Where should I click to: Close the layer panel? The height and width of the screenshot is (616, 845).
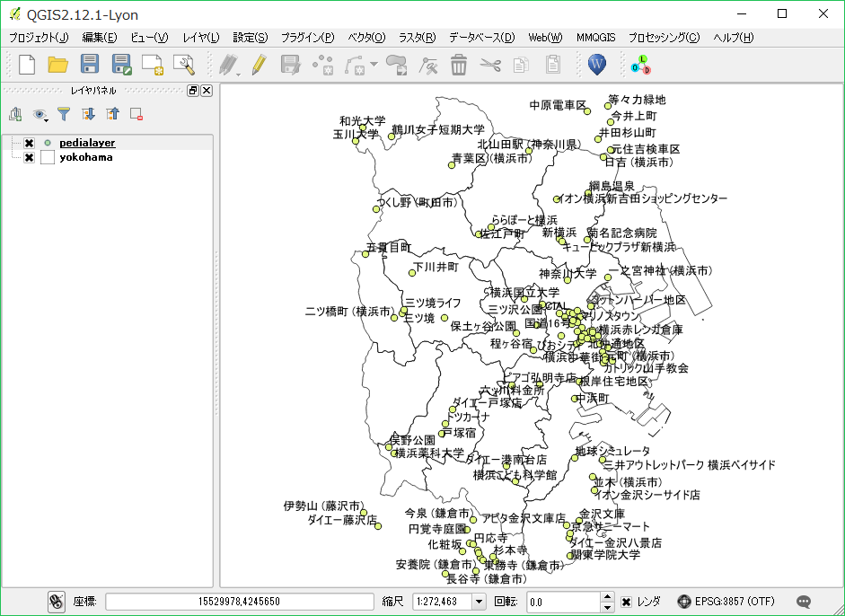pos(207,91)
